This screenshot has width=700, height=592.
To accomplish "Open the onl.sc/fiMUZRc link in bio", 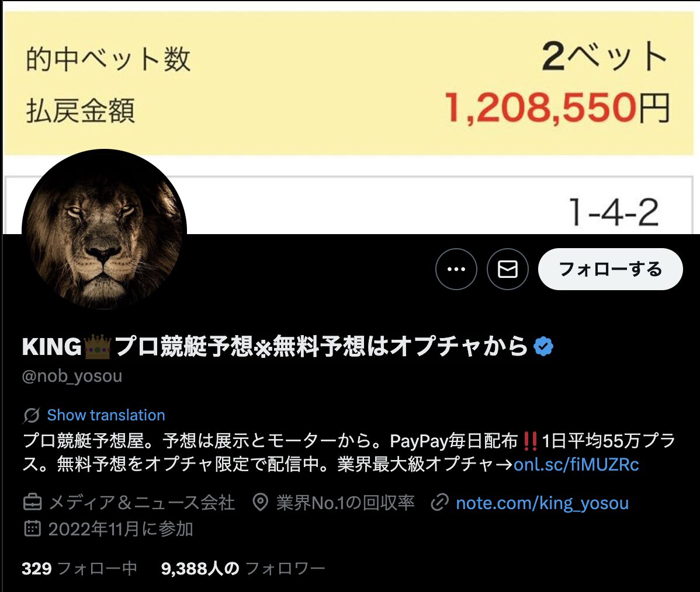I will pos(576,464).
